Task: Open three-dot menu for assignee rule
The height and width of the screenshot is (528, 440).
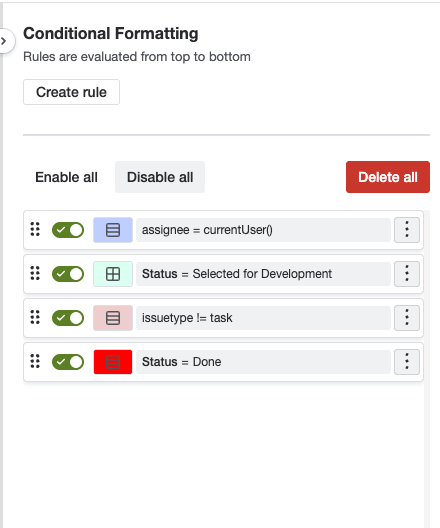Action: click(407, 230)
